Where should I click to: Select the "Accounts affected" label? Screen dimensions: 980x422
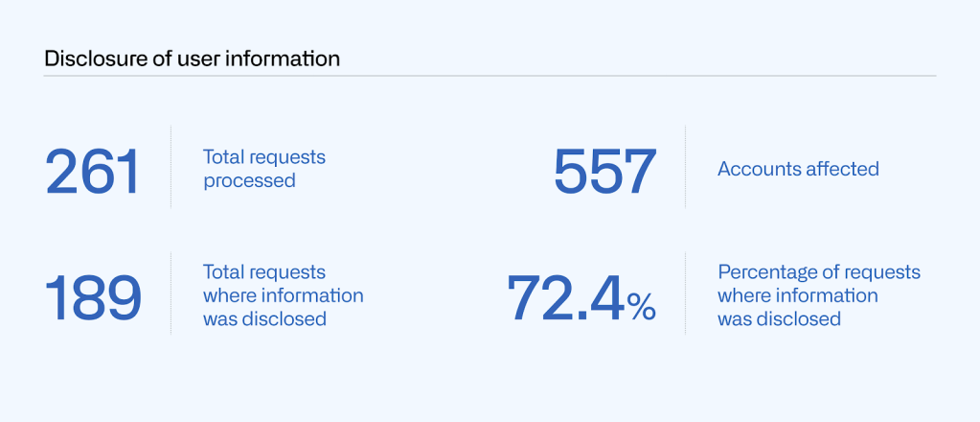click(x=798, y=169)
